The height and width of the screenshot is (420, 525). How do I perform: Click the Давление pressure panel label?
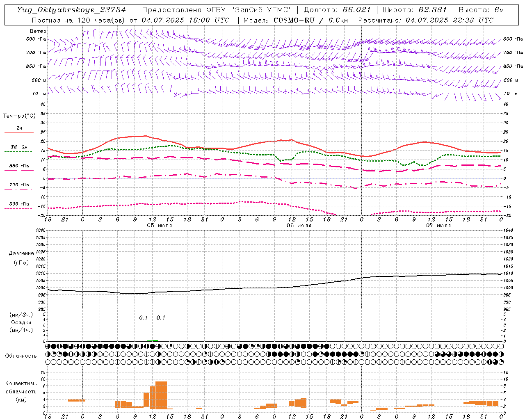21,253
